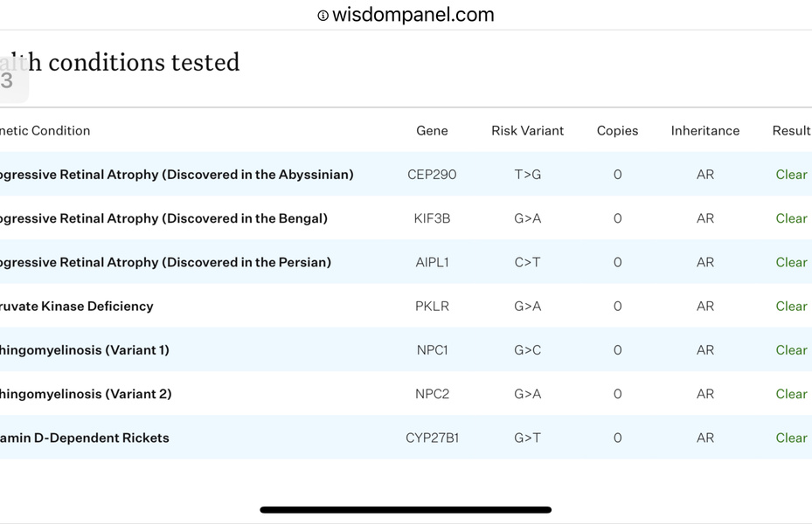This screenshot has width=812, height=524.
Task: Click the Copies column header
Action: 617,131
